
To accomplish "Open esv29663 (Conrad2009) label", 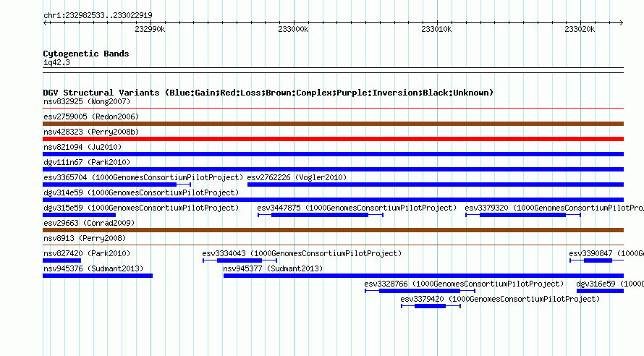I will coord(89,223).
